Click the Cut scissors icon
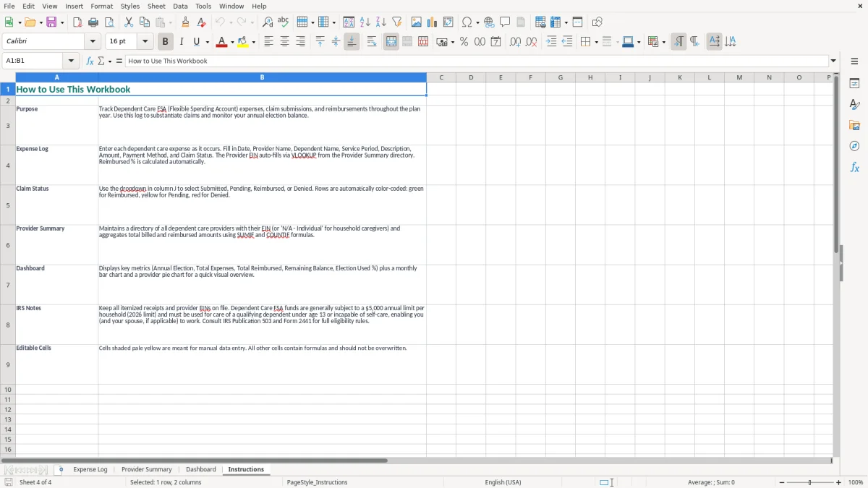Viewport: 868px width, 488px height. coord(129,22)
